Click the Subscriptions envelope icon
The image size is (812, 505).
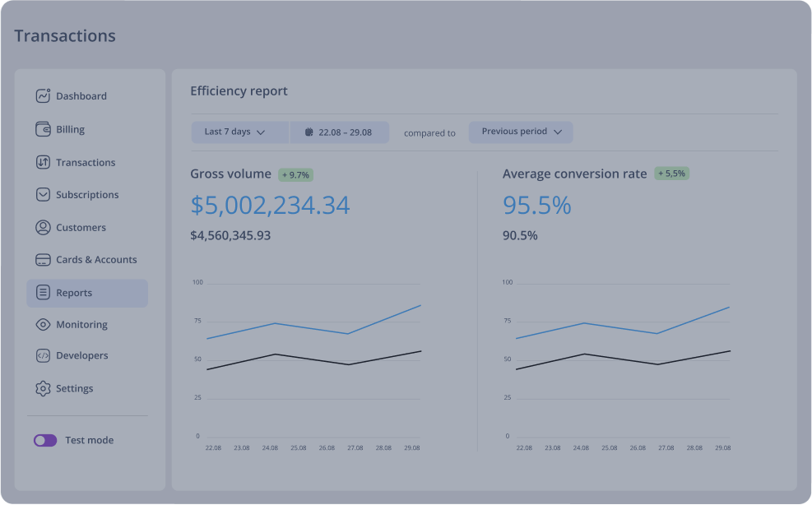(42, 195)
